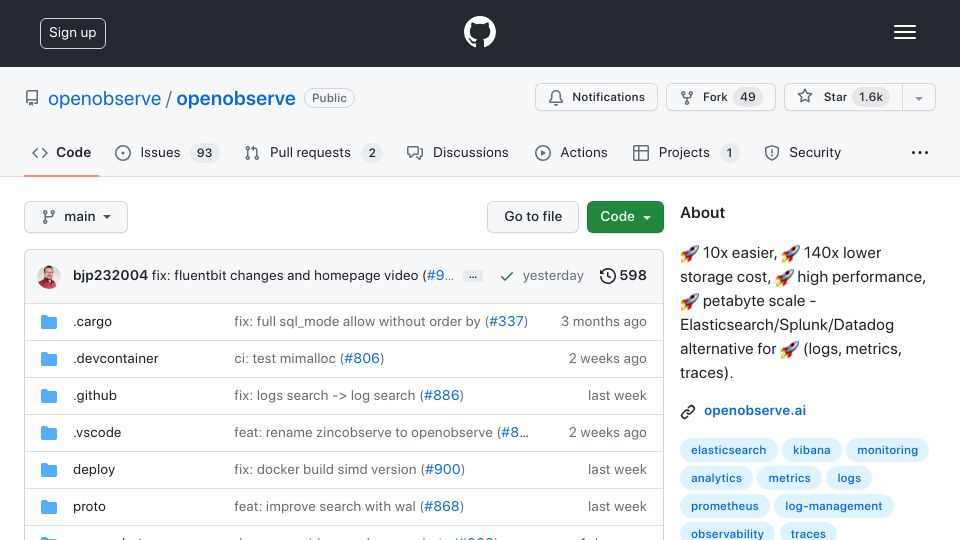Switch to the Projects tab

pos(685,152)
